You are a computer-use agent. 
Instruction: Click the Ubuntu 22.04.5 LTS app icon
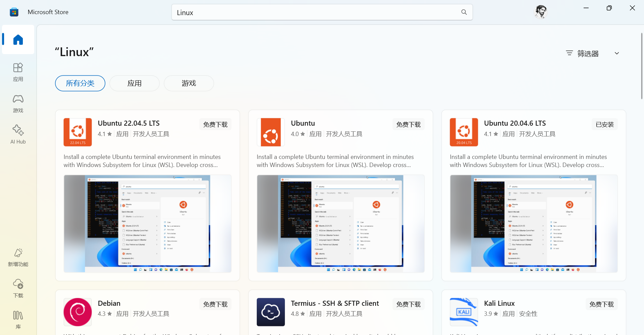[78, 132]
